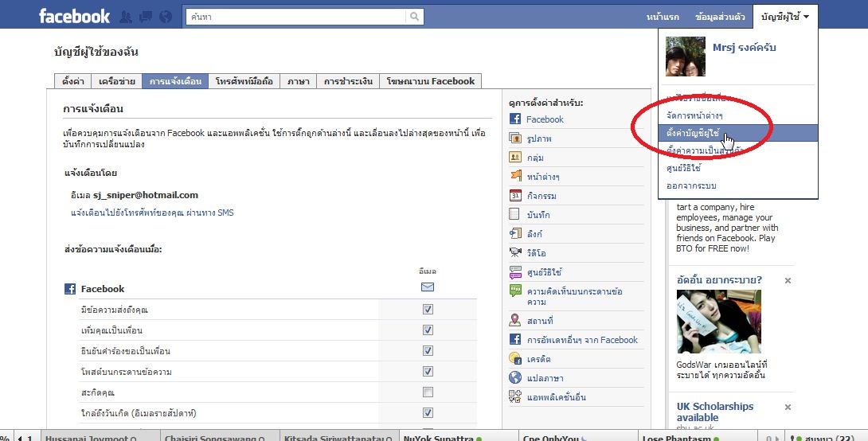868x441 pixels.
Task: Open the โฆษณาบน Facebook tab
Action: click(431, 81)
